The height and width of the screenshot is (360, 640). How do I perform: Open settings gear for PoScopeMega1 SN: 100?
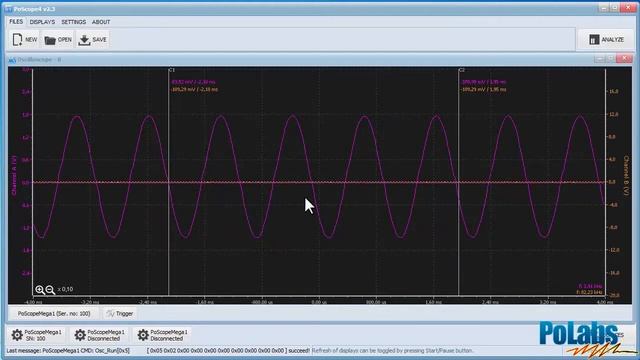coord(17,335)
